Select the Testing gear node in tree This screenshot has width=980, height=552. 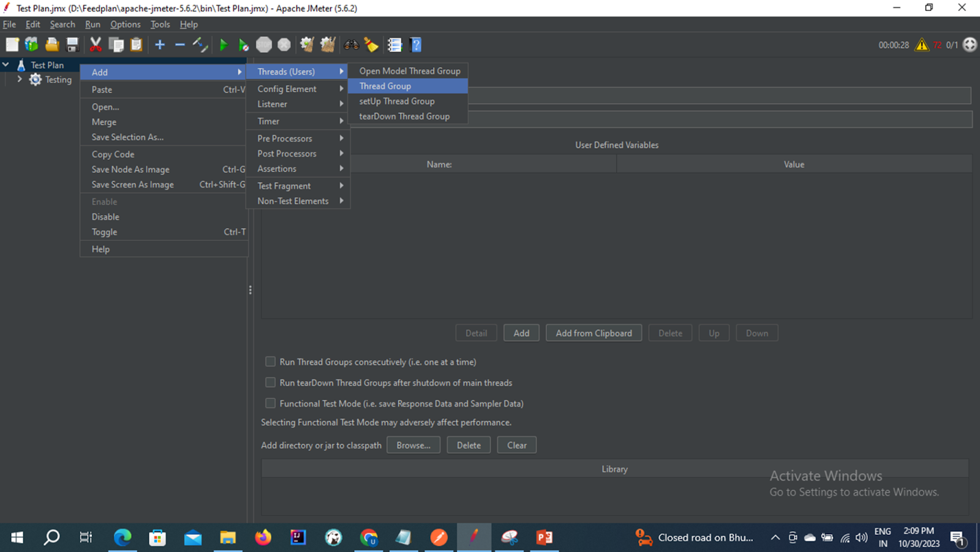(51, 80)
